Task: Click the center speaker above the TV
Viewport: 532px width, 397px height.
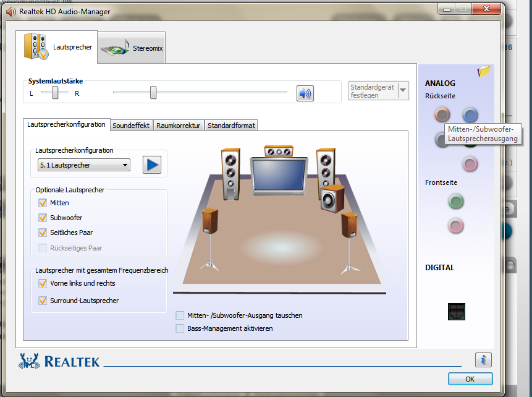Action: click(x=277, y=151)
